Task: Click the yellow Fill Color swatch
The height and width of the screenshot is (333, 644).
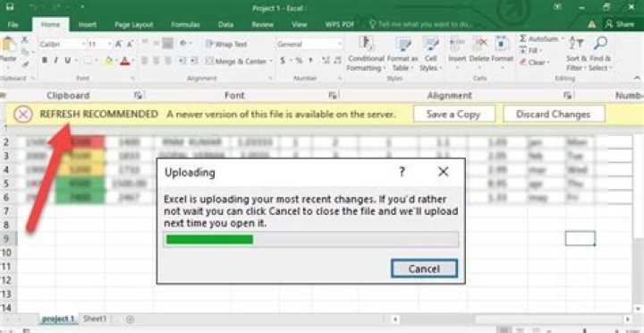Action: (x=108, y=61)
